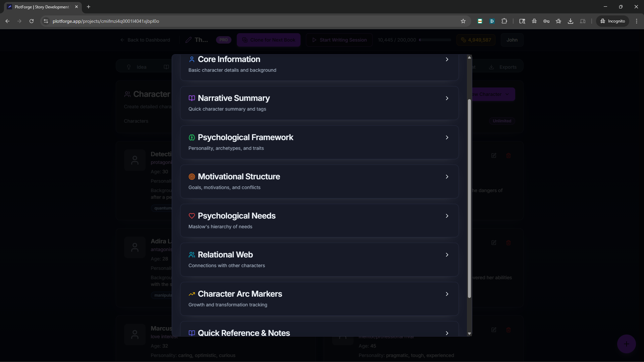644x362 pixels.
Task: Click the modal scrollbar down arrow
Action: click(x=469, y=334)
